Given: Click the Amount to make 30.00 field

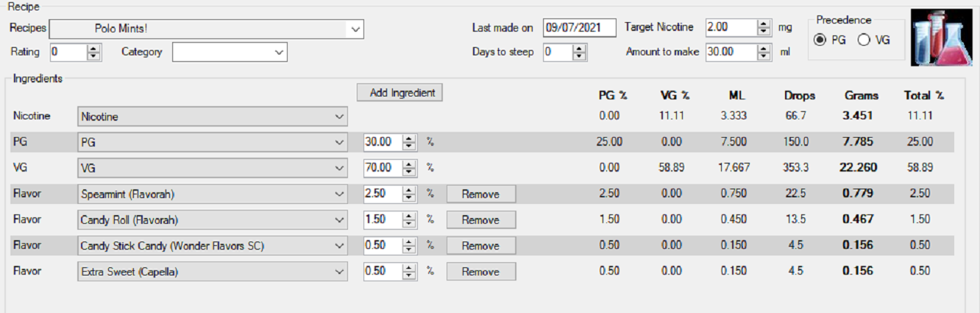Looking at the screenshot, I should tap(738, 52).
